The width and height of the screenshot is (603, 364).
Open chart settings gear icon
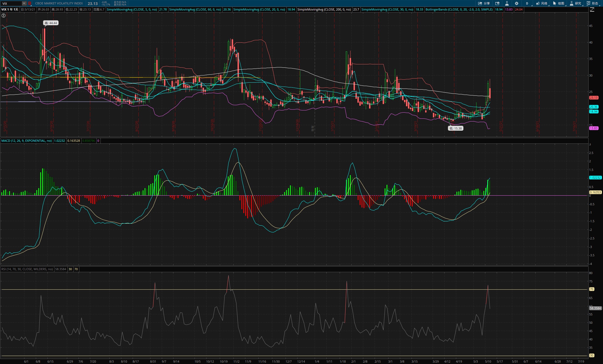click(516, 3)
